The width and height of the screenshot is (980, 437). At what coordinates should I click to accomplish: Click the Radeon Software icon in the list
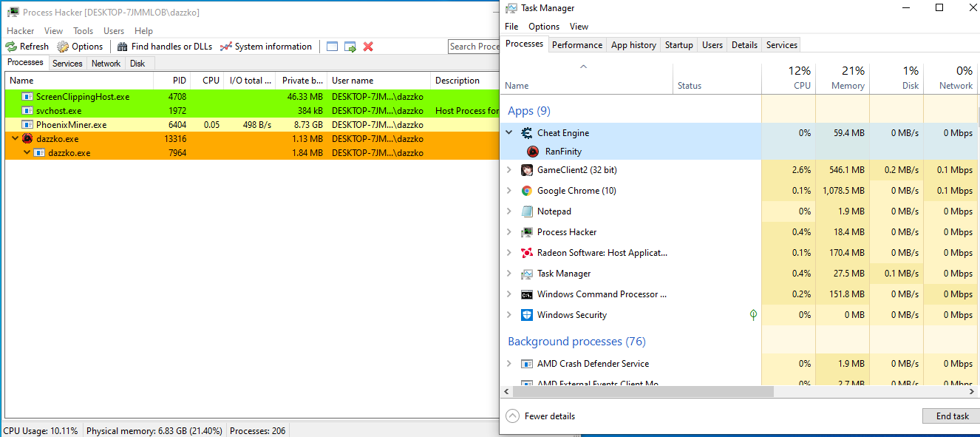point(527,253)
